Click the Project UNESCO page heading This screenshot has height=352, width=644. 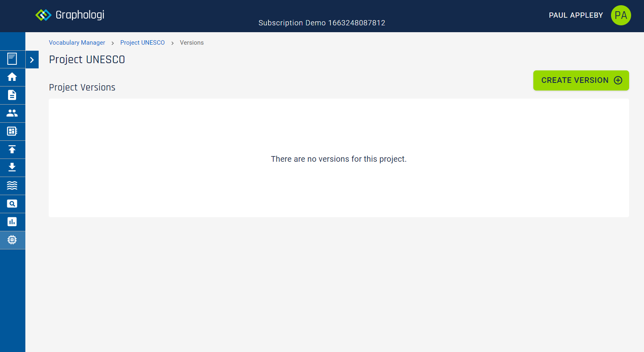87,60
